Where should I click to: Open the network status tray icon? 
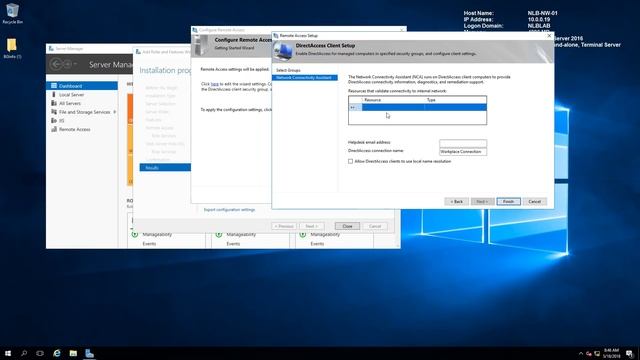tap(597, 354)
